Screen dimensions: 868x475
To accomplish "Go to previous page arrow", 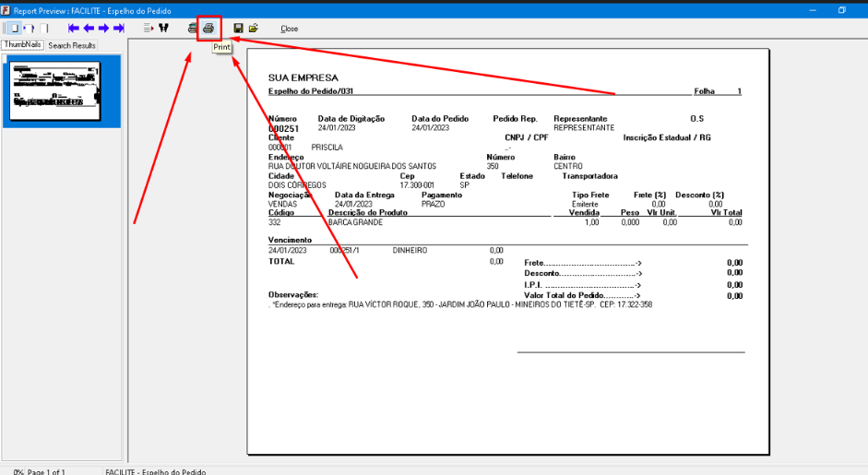I will coord(89,29).
